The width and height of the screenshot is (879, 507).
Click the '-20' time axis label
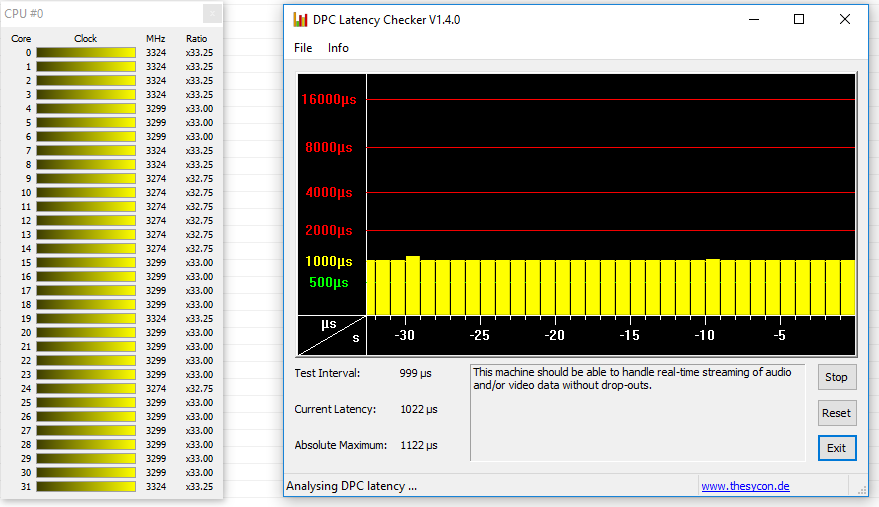[x=554, y=335]
